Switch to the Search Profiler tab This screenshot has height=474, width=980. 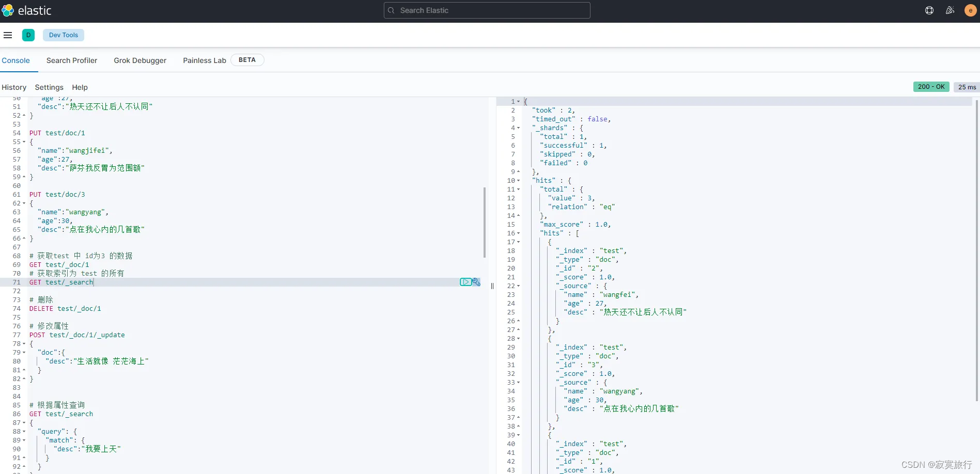point(72,60)
